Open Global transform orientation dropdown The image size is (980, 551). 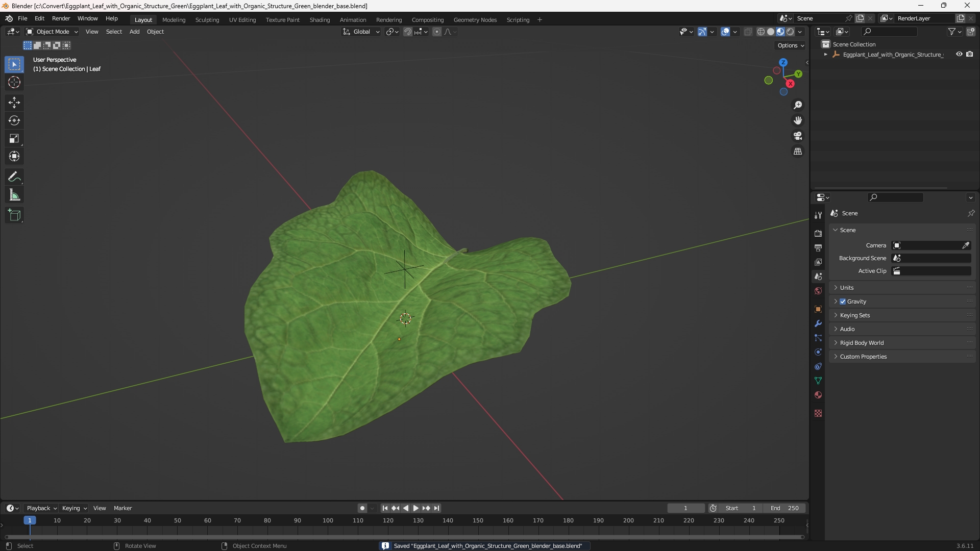361,32
